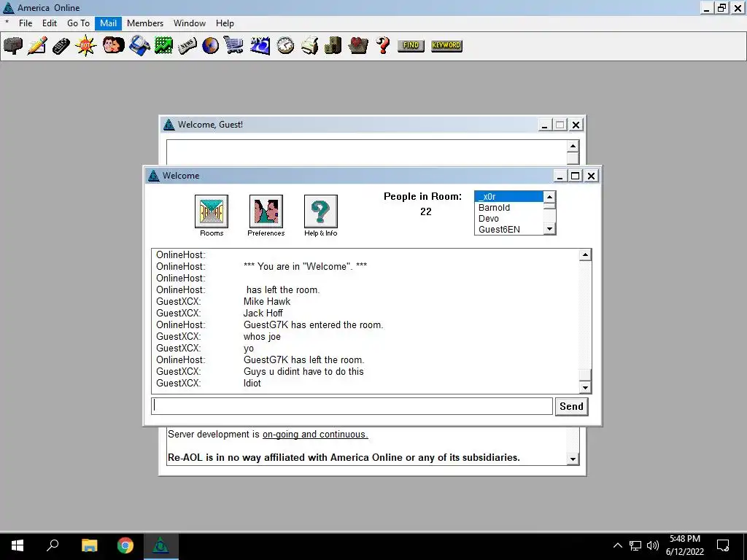Open the stocks chart icon
The height and width of the screenshot is (560, 747).
pos(163,46)
